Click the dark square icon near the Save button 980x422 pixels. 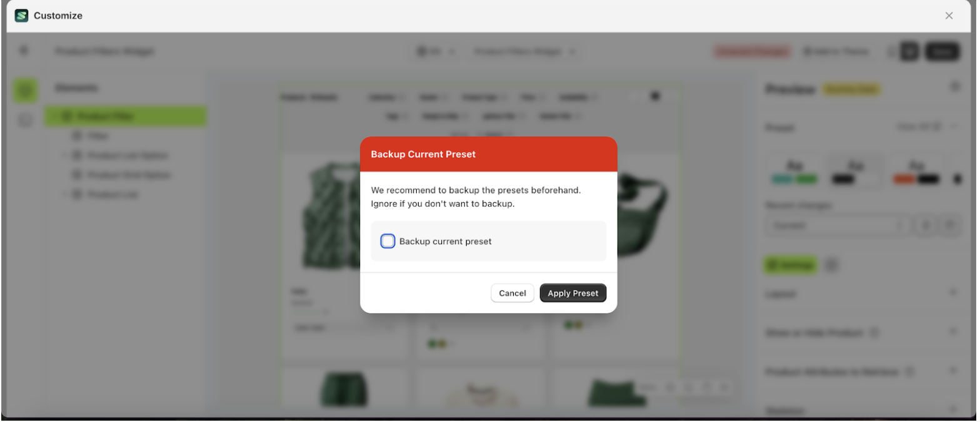[x=909, y=51]
